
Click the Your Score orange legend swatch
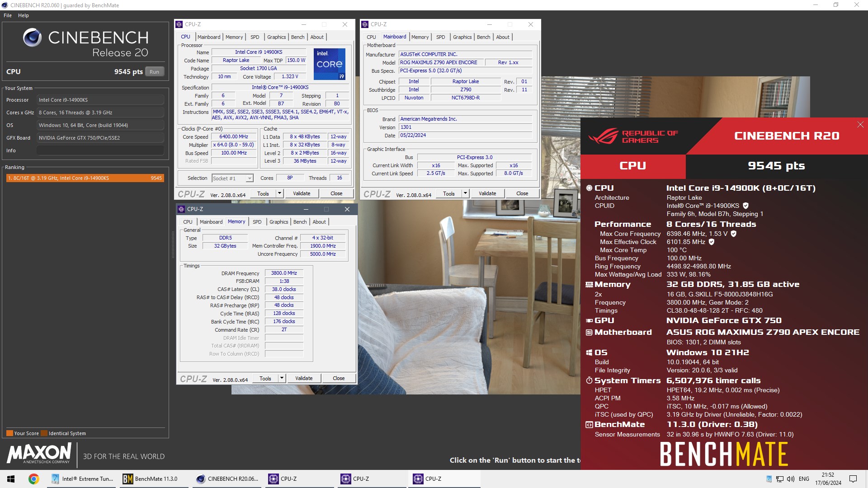click(9, 433)
